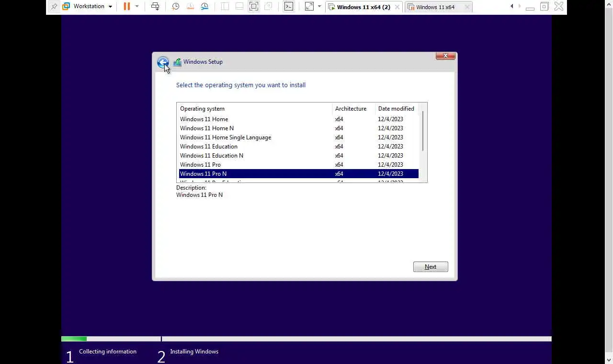Send Ctrl+Alt+Del to the VM
This screenshot has height=364, width=613.
155,7
